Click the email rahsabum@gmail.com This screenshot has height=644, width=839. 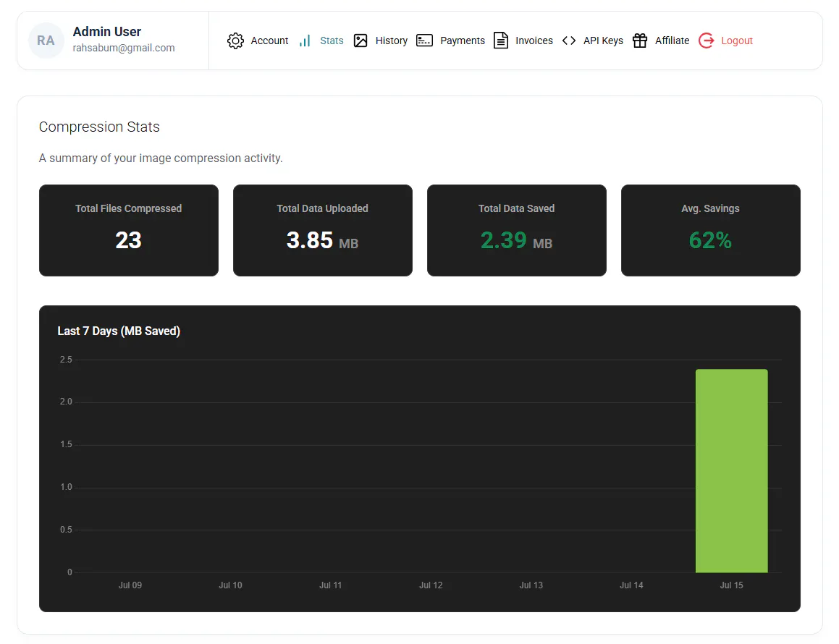pos(124,48)
